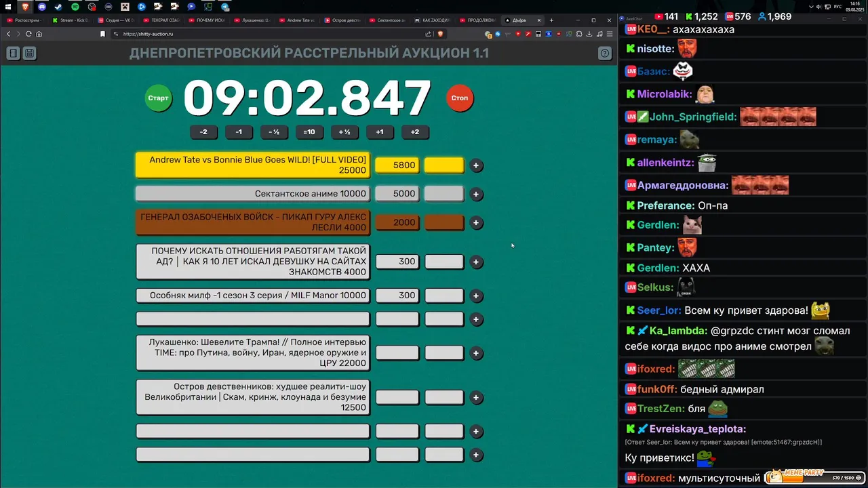Click plus button on Остров девственников lot
Screen dimensions: 868x488
point(476,398)
